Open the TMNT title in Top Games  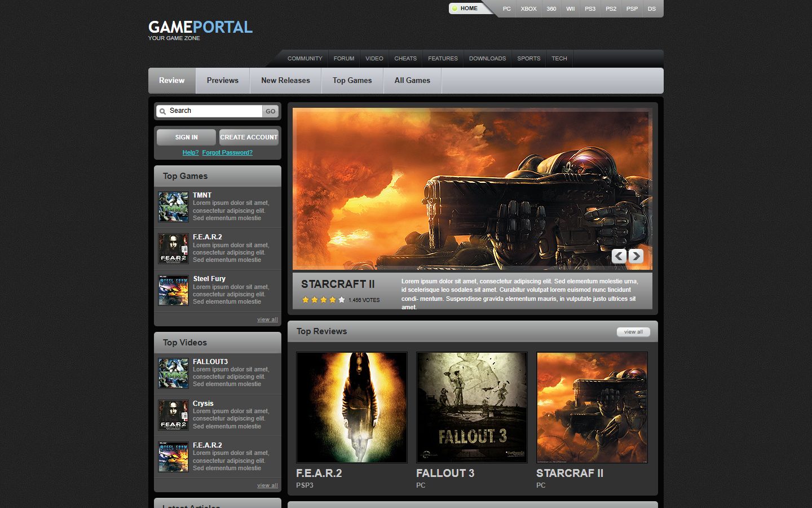click(202, 195)
